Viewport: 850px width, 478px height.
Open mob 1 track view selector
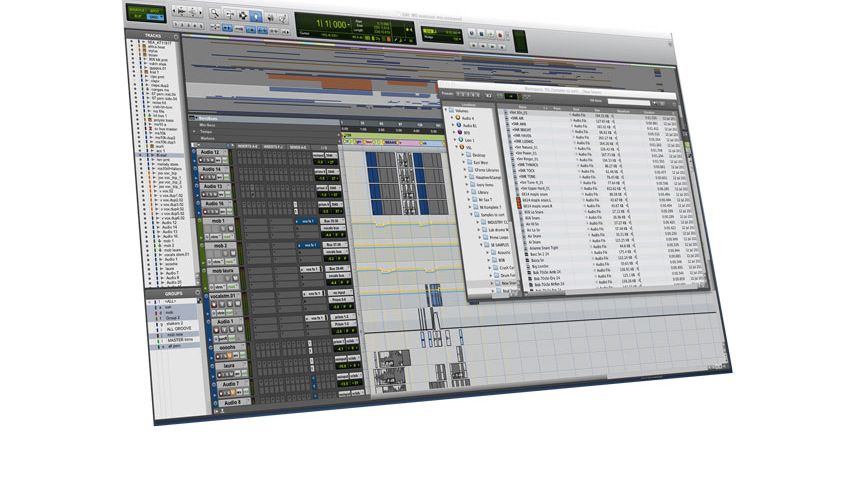(216, 237)
